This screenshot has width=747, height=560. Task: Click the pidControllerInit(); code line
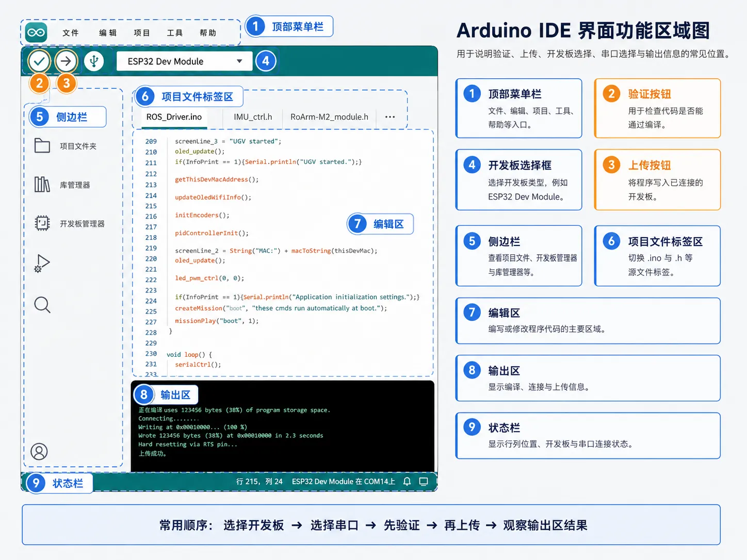pyautogui.click(x=212, y=233)
